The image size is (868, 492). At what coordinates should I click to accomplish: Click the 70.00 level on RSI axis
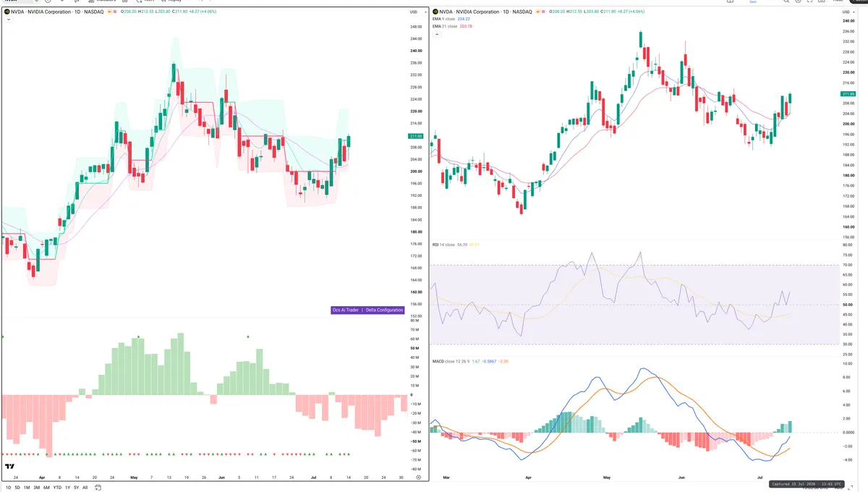(848, 265)
